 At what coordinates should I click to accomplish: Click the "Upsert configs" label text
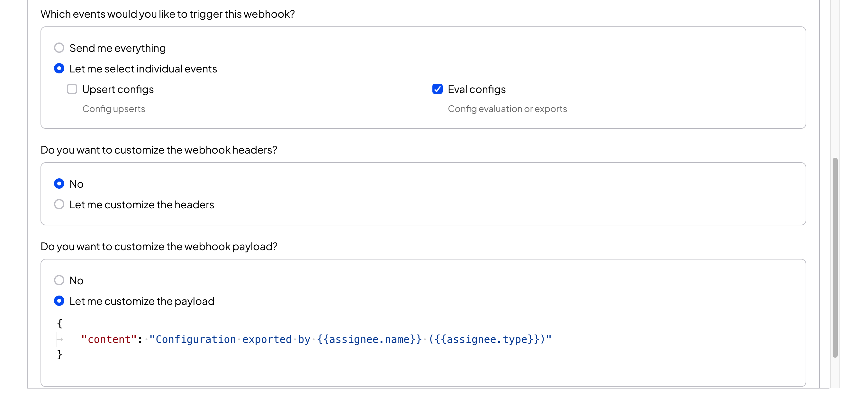[x=118, y=90]
